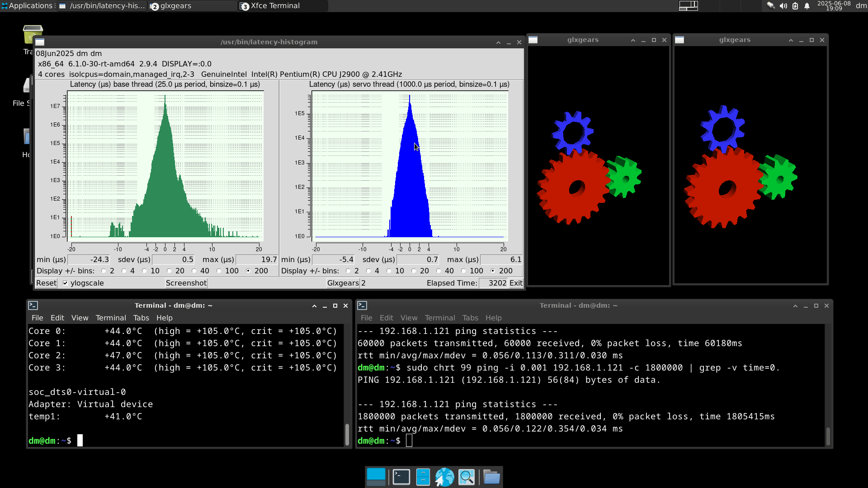The width and height of the screenshot is (868, 488).
Task: Toggle the ylogscale checkbox
Action: tap(65, 283)
